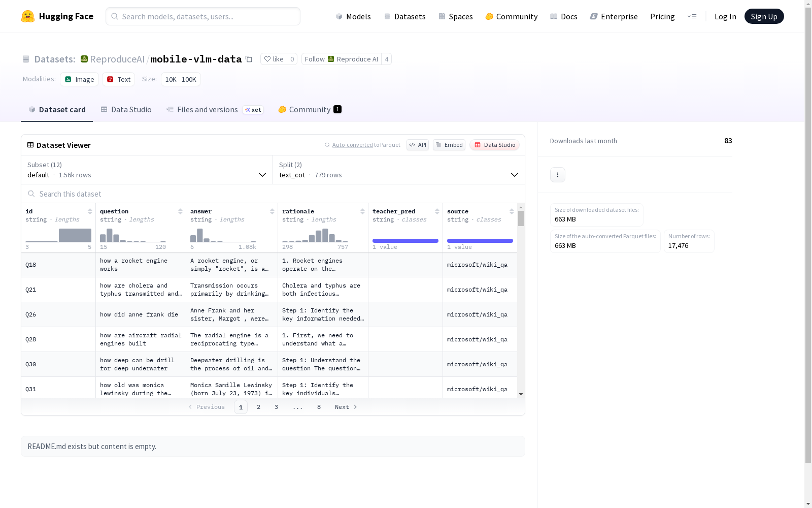Sort the rationale column
This screenshot has height=508, width=812.
pyautogui.click(x=362, y=211)
